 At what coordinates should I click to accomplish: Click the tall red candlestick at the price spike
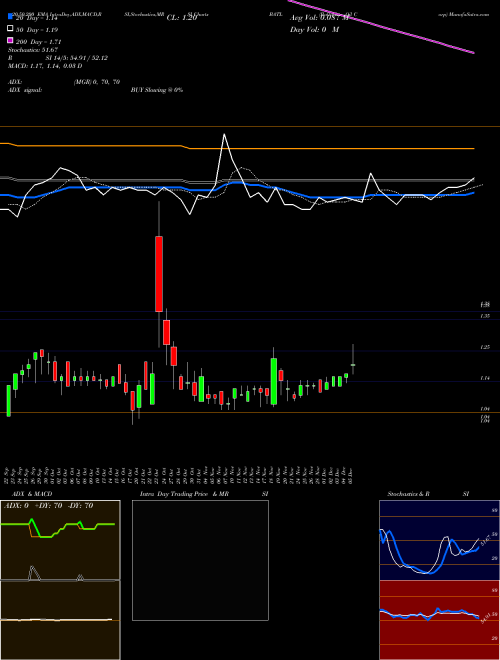(x=159, y=274)
